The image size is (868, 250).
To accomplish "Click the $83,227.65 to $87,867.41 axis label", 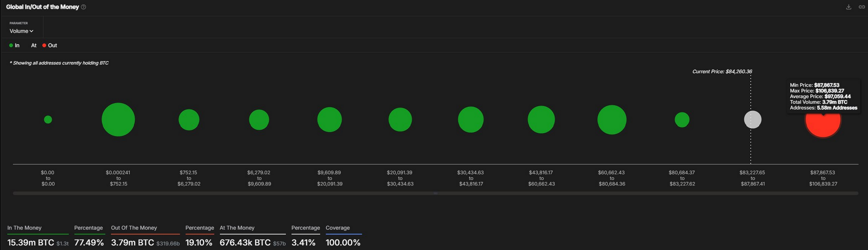I will 752,178.
